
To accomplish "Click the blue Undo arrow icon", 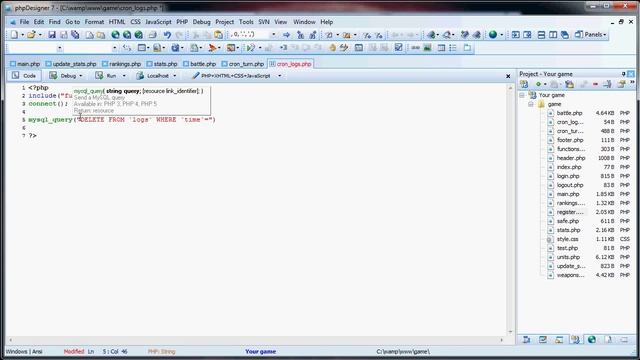I will 167,35.
